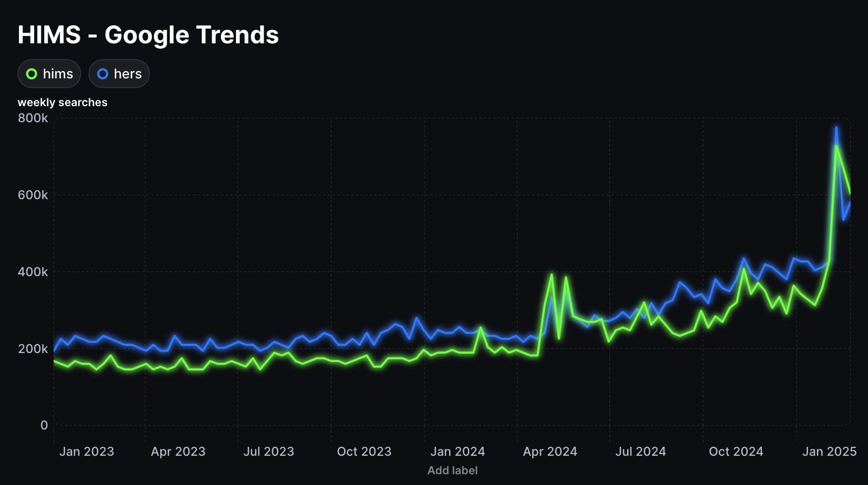Click the weekly searches axis title

click(62, 102)
